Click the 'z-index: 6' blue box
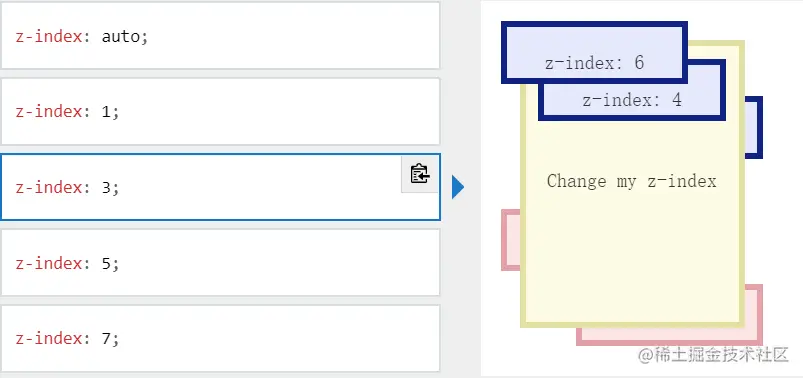 tap(594, 52)
